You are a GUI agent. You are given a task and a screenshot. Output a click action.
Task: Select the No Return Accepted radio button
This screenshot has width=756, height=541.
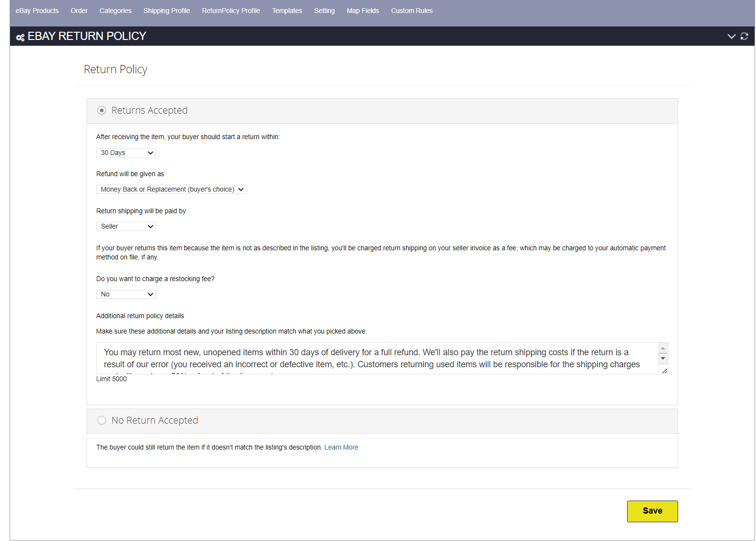(101, 420)
